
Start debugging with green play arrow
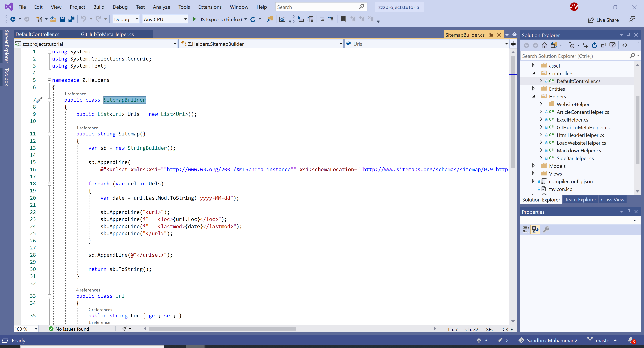(x=194, y=19)
